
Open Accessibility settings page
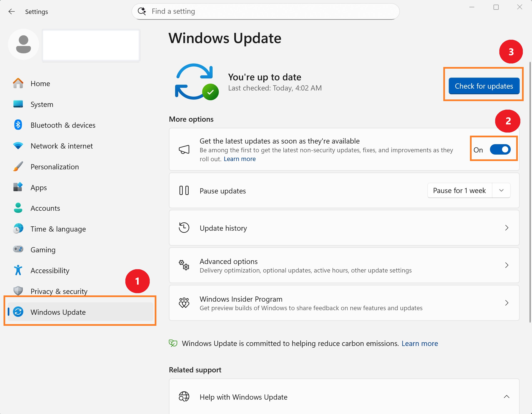pyautogui.click(x=80, y=270)
